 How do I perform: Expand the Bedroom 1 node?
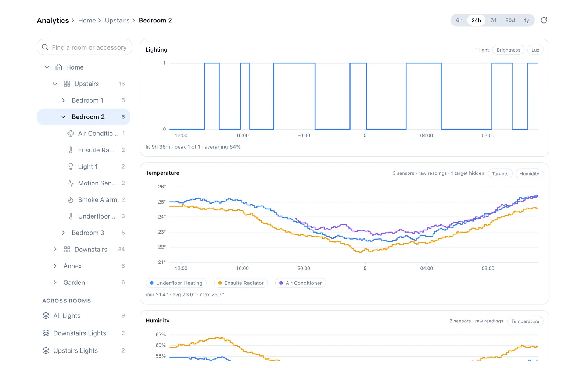(x=63, y=100)
